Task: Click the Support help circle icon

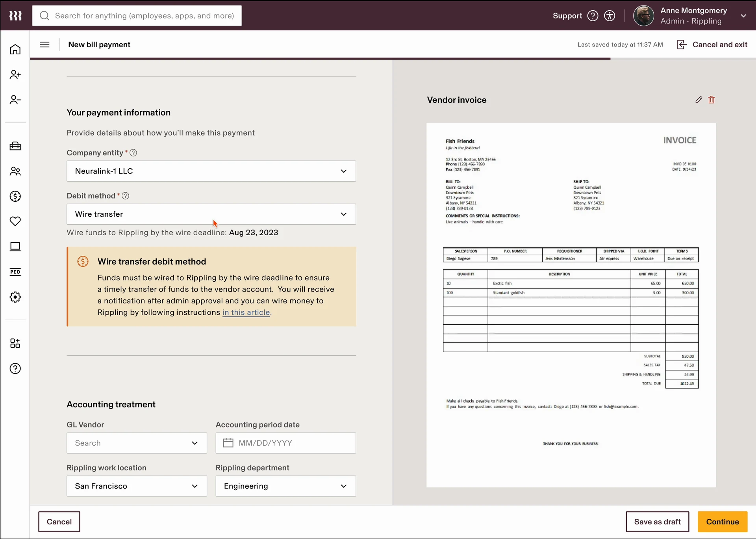Action: [x=593, y=16]
